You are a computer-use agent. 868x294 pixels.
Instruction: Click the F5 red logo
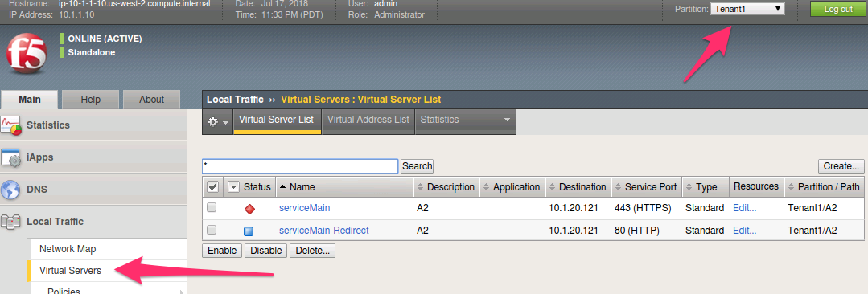pos(26,54)
